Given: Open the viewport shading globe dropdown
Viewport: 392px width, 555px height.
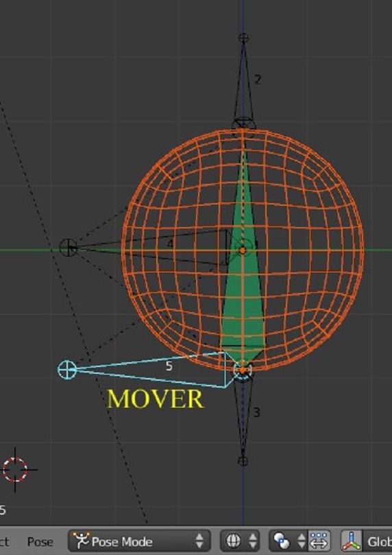Looking at the screenshot, I should [240, 541].
